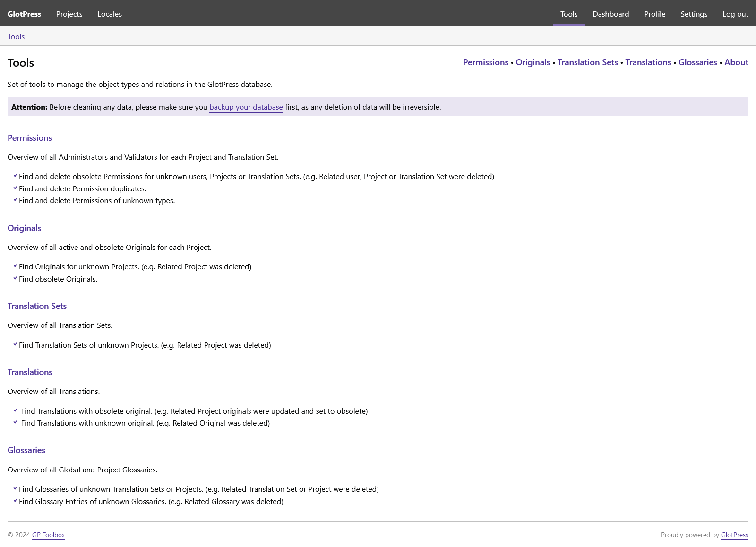Click text 'Overview of all Administrators and Validators'

(x=82, y=157)
